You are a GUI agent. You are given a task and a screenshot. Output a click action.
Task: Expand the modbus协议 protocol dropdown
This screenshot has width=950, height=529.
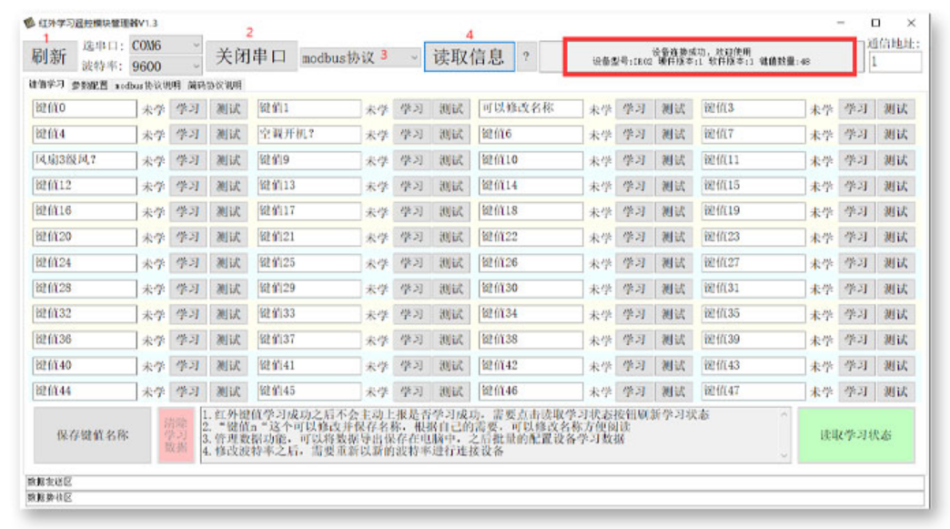click(360, 58)
